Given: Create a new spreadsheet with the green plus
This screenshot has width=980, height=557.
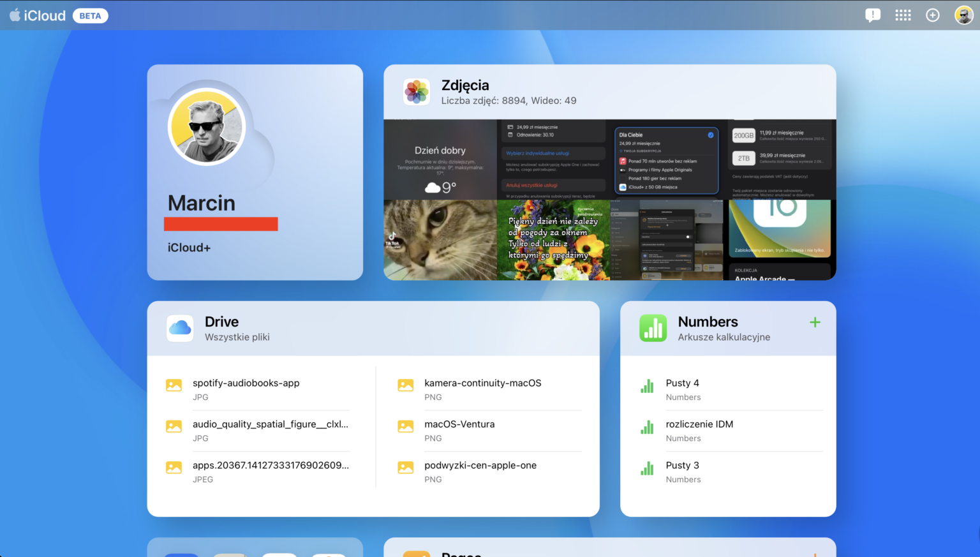Looking at the screenshot, I should [815, 322].
